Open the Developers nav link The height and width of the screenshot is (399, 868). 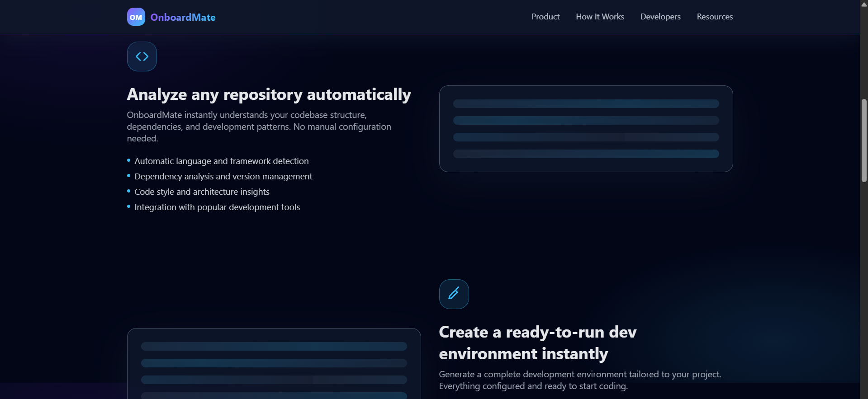(x=660, y=17)
